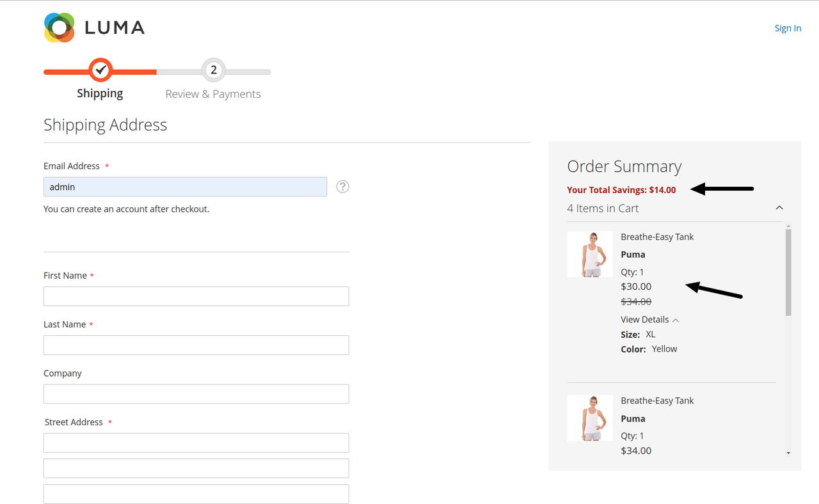Collapse the 4 Items in Cart chevron
Viewport: 819px width, 504px height.
click(779, 208)
